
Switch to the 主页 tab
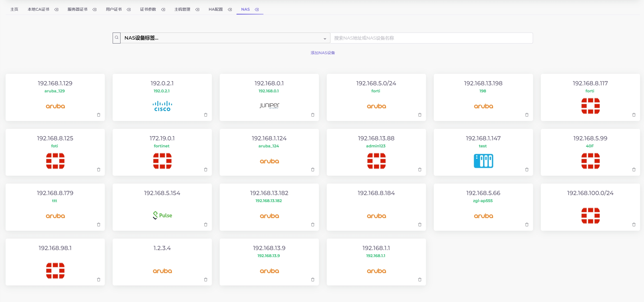click(14, 9)
